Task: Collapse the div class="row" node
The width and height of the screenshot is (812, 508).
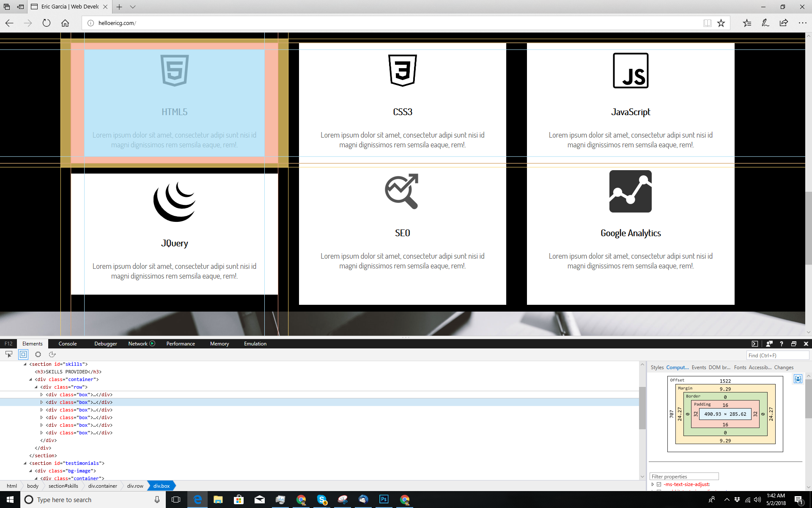Action: pyautogui.click(x=36, y=387)
